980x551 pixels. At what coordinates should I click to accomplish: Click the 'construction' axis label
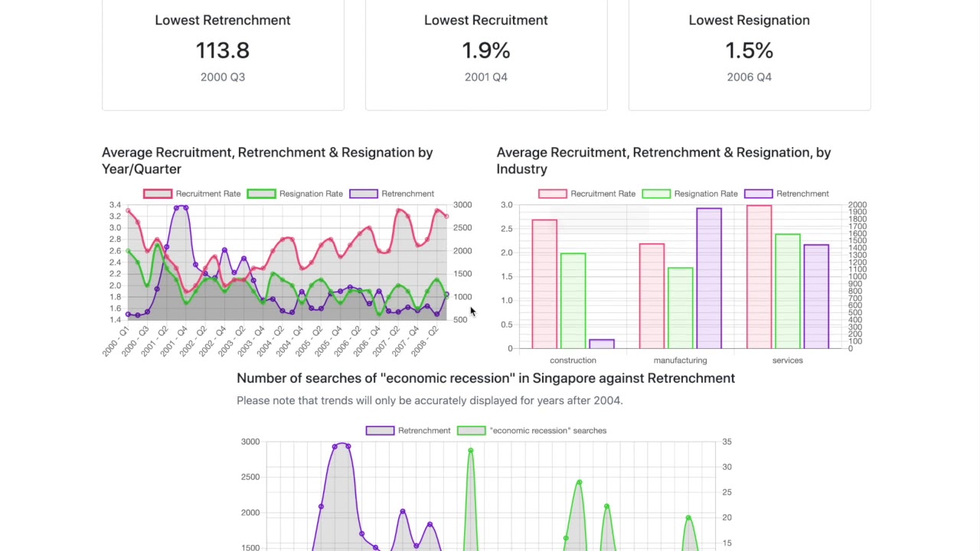573,360
